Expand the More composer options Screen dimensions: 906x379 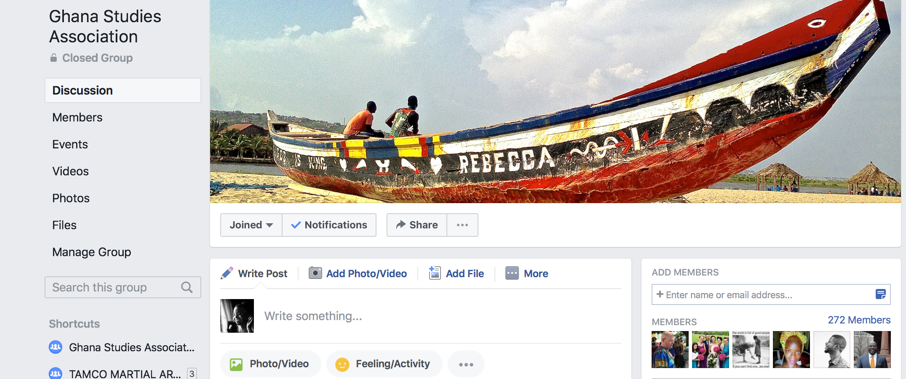coord(526,273)
